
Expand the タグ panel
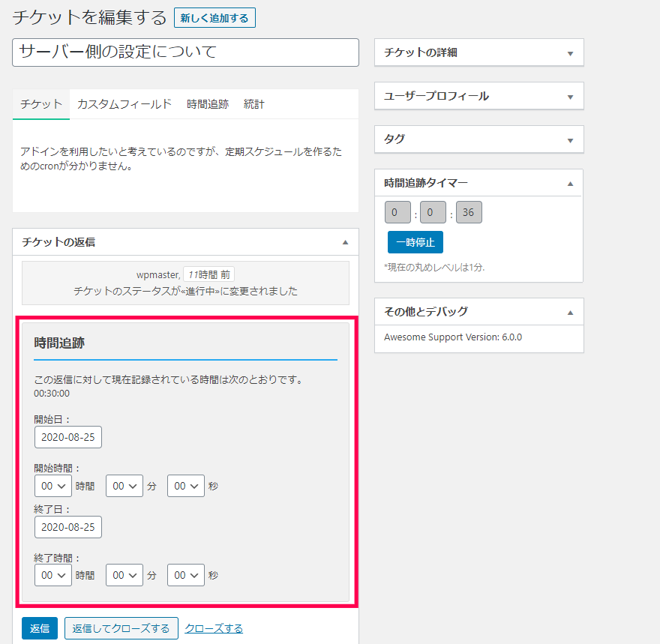click(569, 139)
